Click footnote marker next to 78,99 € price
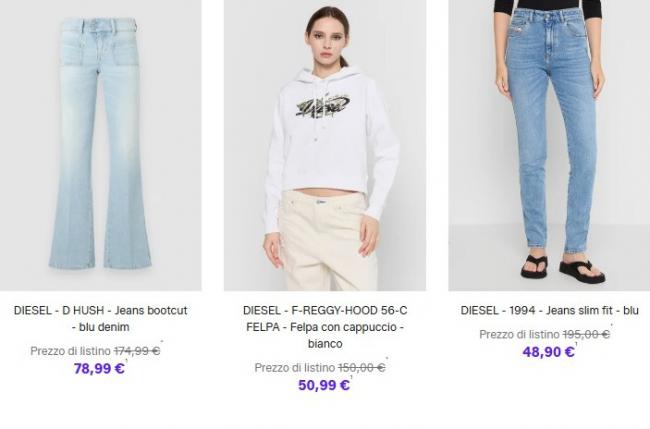Image resolution: width=650 pixels, height=429 pixels. tap(127, 361)
